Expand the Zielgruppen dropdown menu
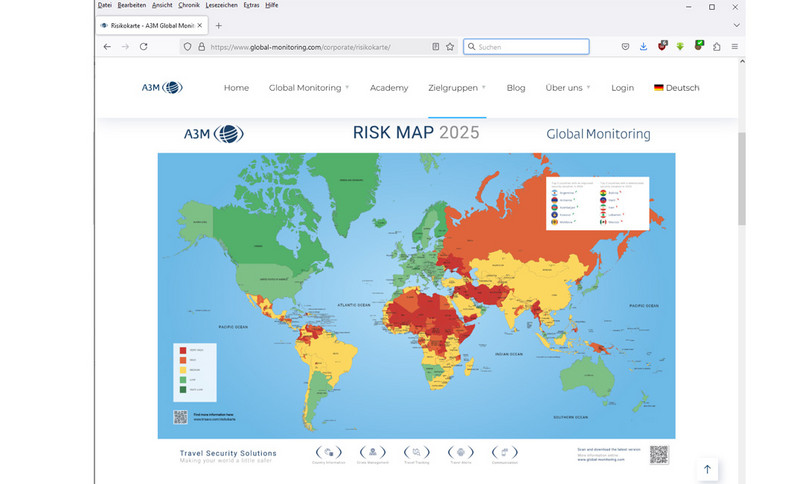The width and height of the screenshot is (800, 484). click(456, 88)
